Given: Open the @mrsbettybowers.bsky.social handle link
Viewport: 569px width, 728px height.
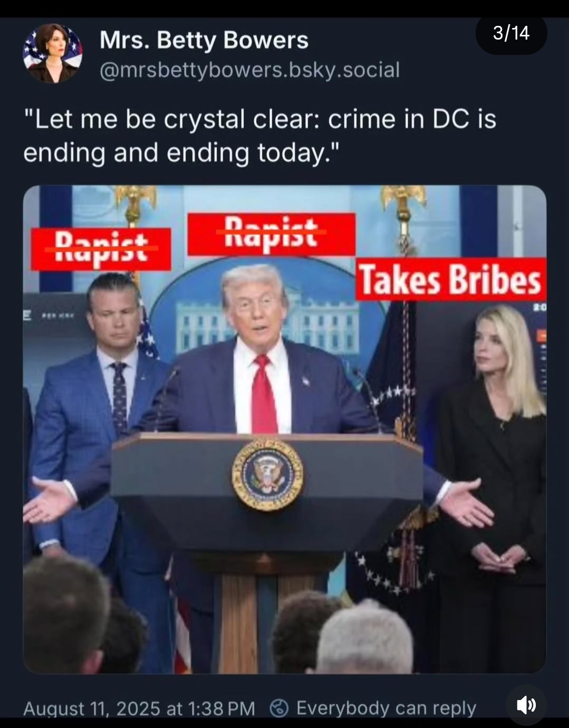Looking at the screenshot, I should tap(250, 70).
